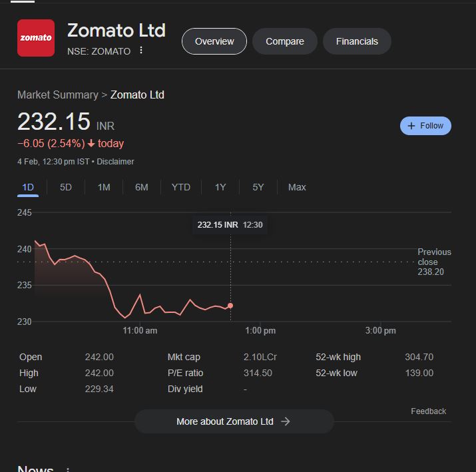Select the Max chart range
The height and width of the screenshot is (472, 476).
[x=297, y=187]
